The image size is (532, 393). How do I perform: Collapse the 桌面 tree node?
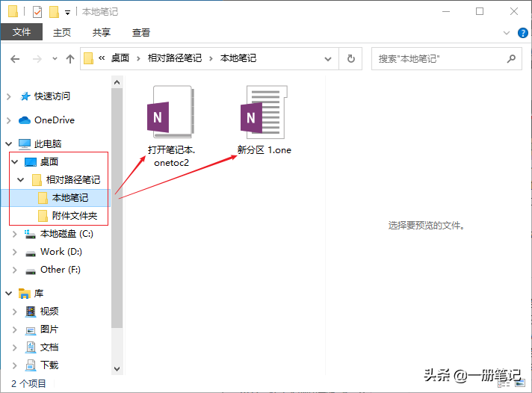pyautogui.click(x=15, y=162)
